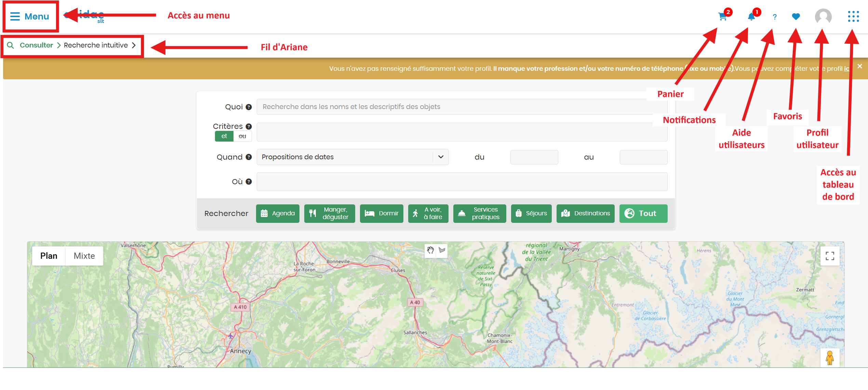The image size is (868, 390).
Task: Focus the Quoi search input
Action: click(462, 107)
